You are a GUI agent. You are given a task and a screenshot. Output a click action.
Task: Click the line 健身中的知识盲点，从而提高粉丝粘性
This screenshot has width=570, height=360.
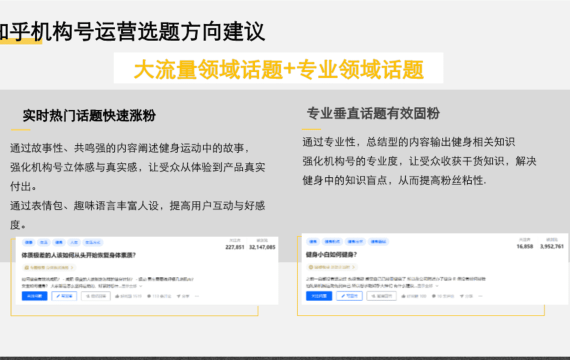[x=394, y=180]
